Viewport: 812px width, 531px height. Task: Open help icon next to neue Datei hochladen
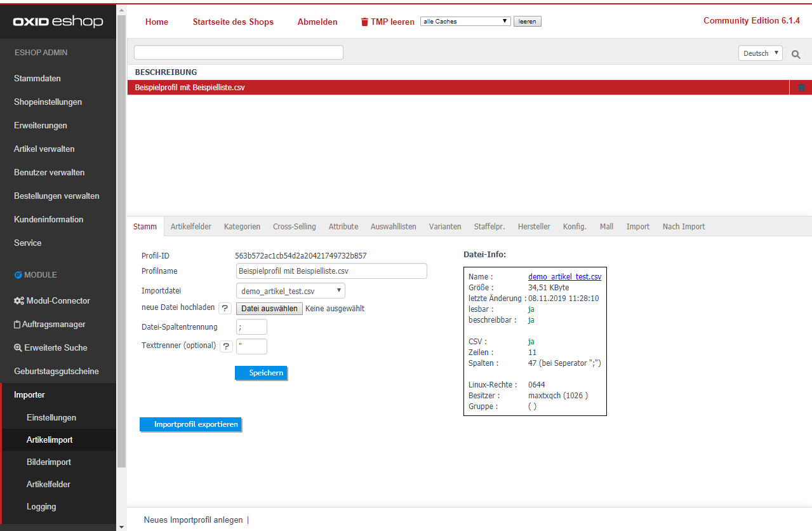coord(225,309)
